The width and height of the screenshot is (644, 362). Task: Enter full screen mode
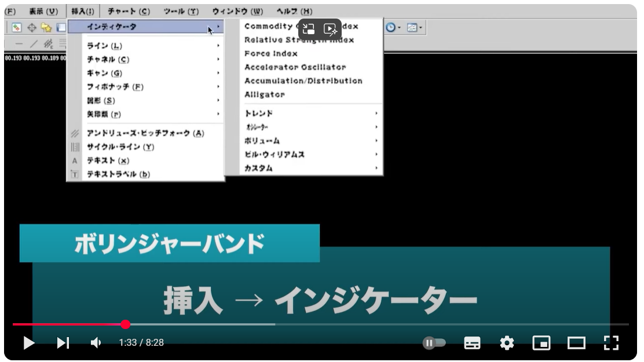pos(611,343)
